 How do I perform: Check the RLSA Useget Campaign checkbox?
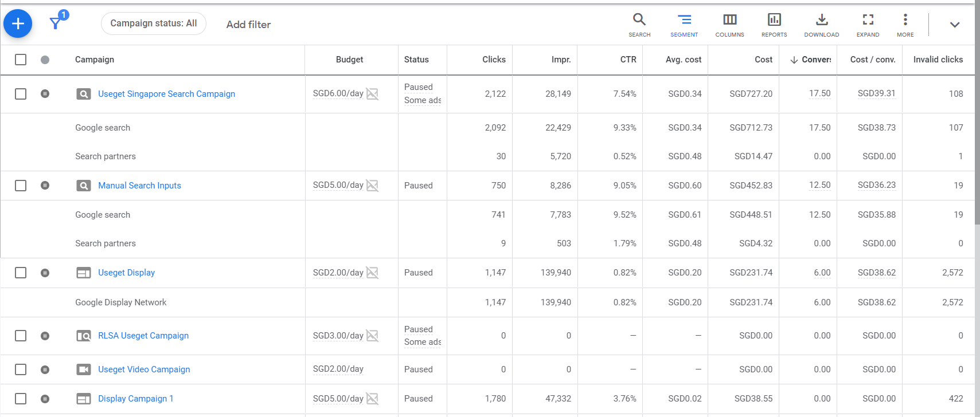(21, 336)
